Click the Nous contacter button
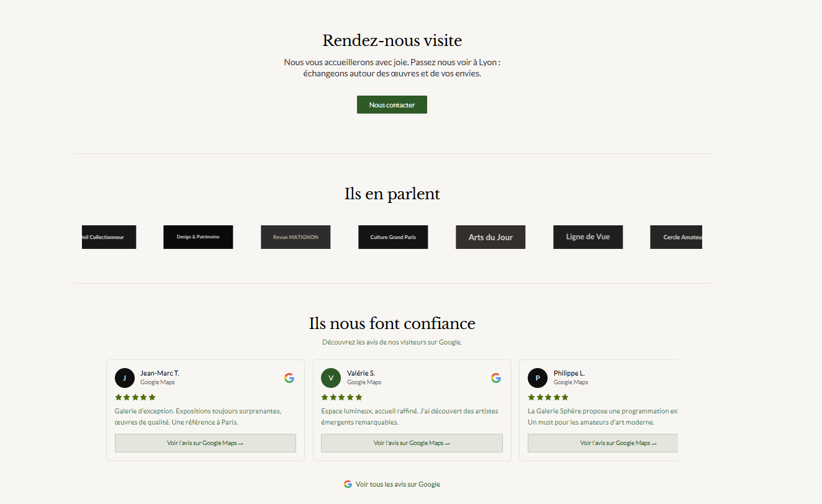822x504 pixels. coord(392,105)
